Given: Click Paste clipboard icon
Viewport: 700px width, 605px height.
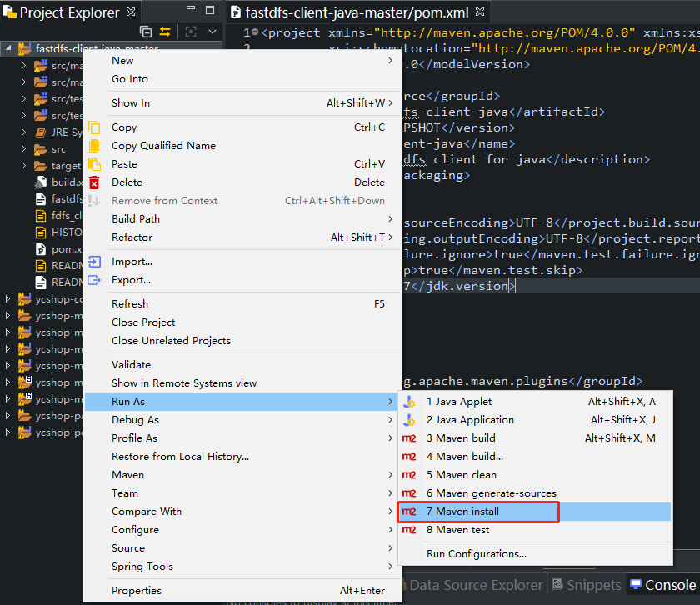Looking at the screenshot, I should pos(94,164).
